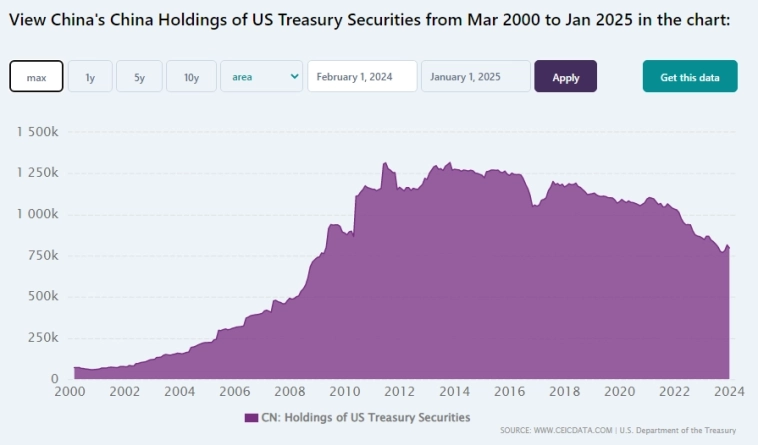This screenshot has height=445, width=758.
Task: Switch the chart range to 1y
Action: tap(90, 77)
